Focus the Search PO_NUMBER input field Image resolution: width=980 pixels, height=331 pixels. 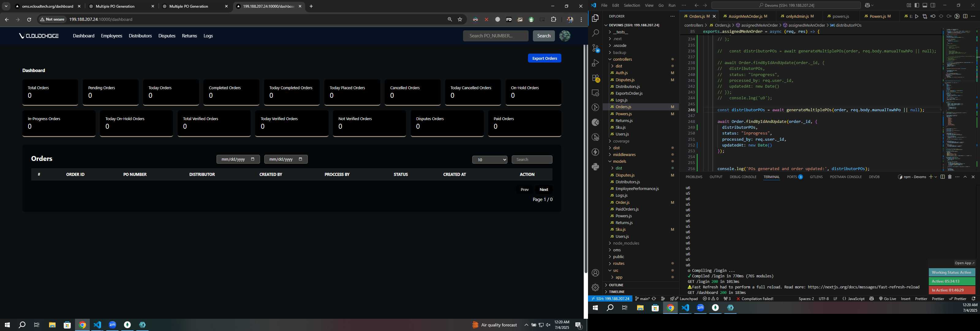(495, 36)
